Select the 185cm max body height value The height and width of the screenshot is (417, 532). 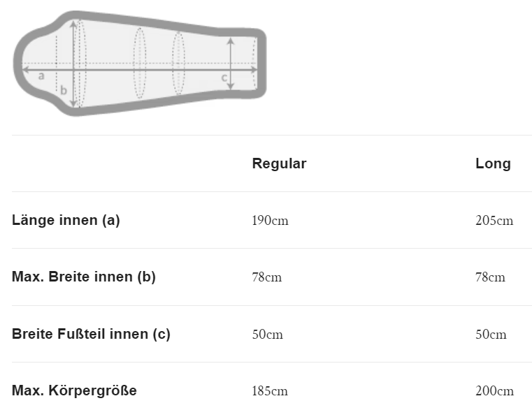(270, 391)
